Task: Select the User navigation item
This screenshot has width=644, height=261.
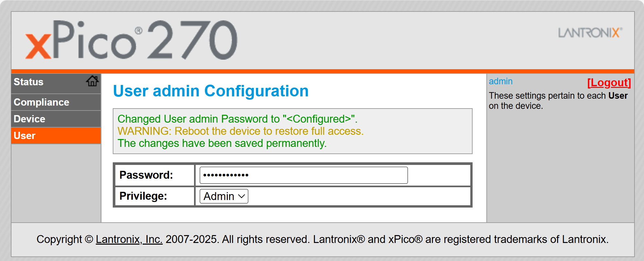Action: tap(24, 135)
